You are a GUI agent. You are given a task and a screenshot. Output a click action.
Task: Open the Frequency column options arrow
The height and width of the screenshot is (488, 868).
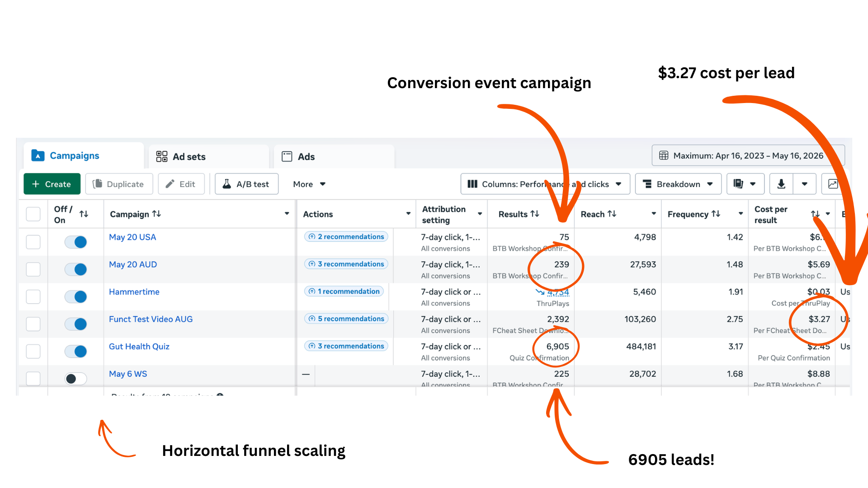(x=741, y=214)
